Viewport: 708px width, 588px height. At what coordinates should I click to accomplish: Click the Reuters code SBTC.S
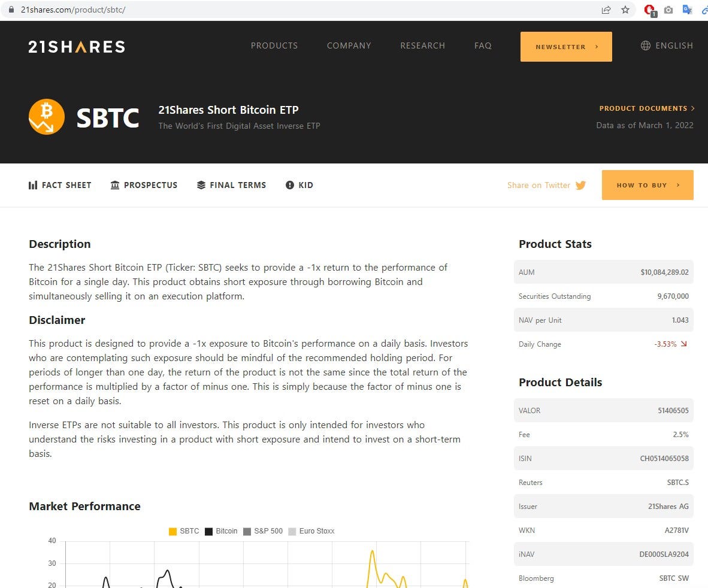[677, 482]
